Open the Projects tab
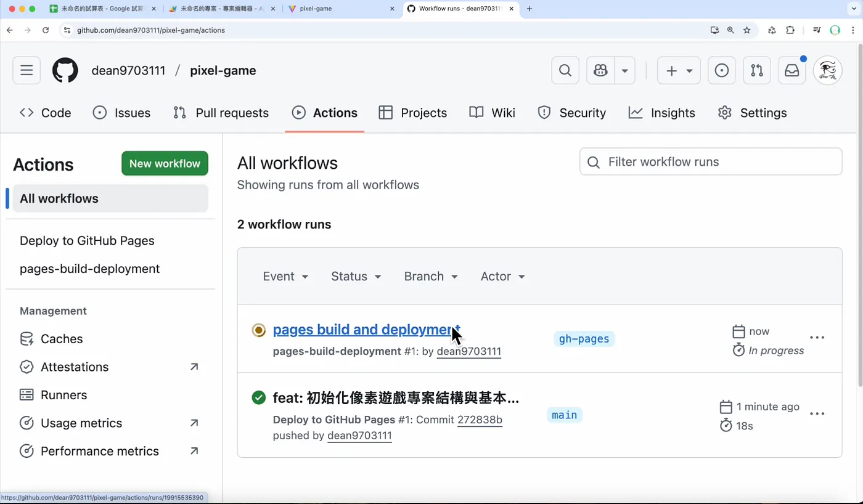The height and width of the screenshot is (504, 863). pos(413,113)
